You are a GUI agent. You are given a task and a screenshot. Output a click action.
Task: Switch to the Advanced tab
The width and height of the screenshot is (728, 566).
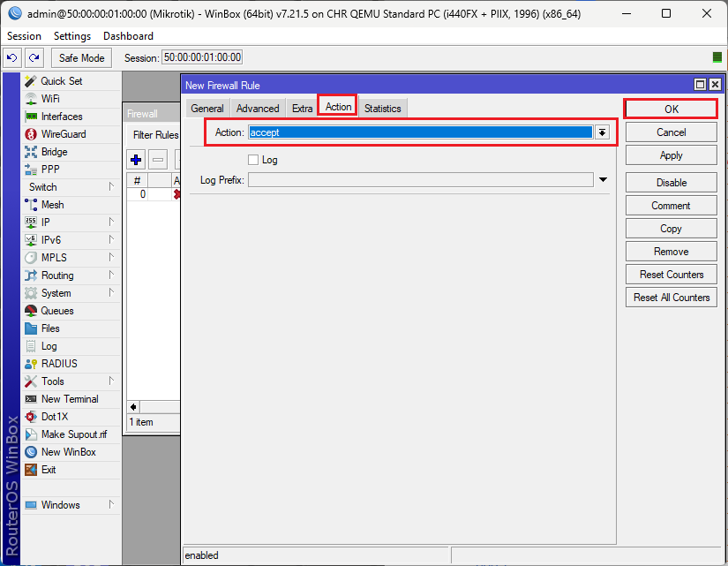pyautogui.click(x=258, y=109)
